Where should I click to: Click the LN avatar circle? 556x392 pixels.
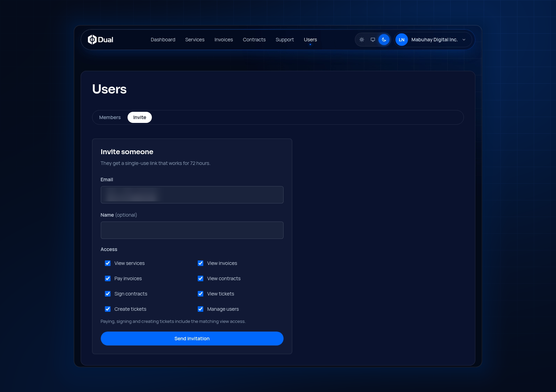[x=402, y=40]
